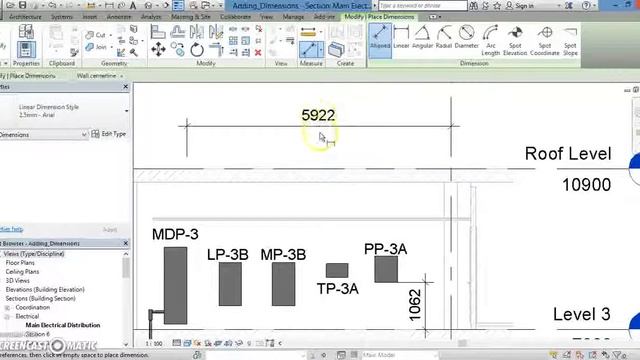This screenshot has width=640, height=360.
Task: Open the Architecture ribbon tab
Action: pos(25,17)
